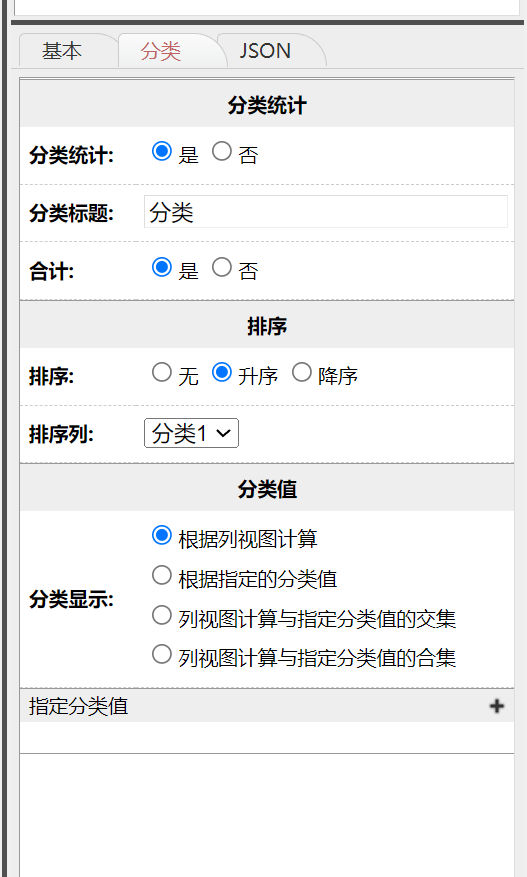Set 分类统计 to 是
The height and width of the screenshot is (877, 527).
pyautogui.click(x=162, y=151)
